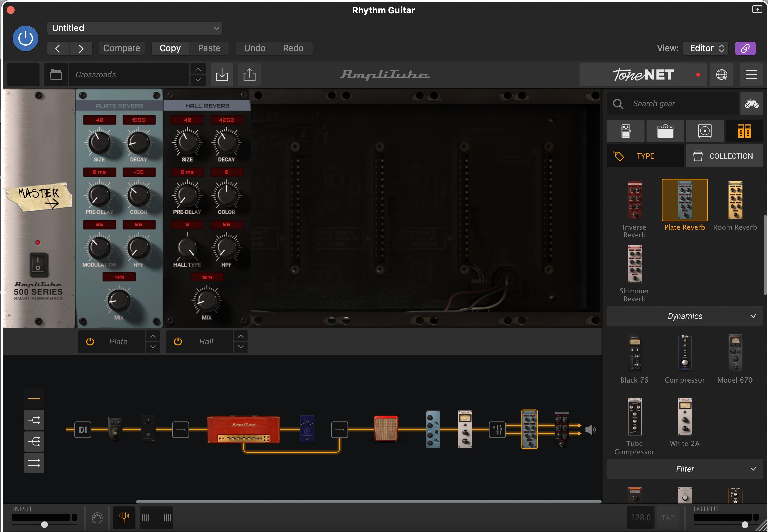Select three-path split routing icon
This screenshot has height=532, width=768.
click(34, 441)
